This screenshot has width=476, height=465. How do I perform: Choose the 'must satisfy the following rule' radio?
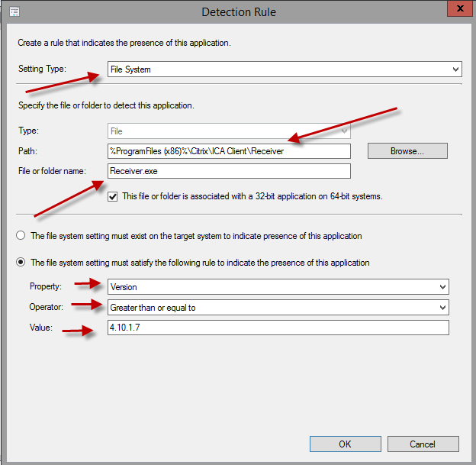(21, 263)
